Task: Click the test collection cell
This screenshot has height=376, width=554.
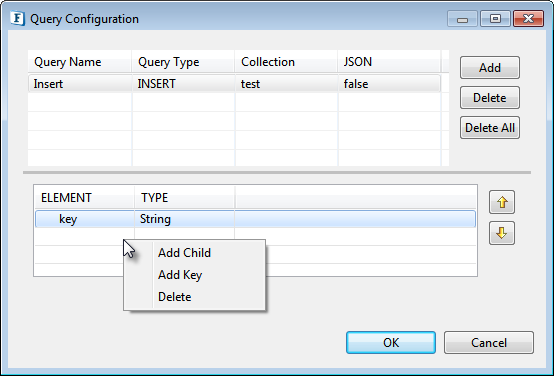Action: 287,84
